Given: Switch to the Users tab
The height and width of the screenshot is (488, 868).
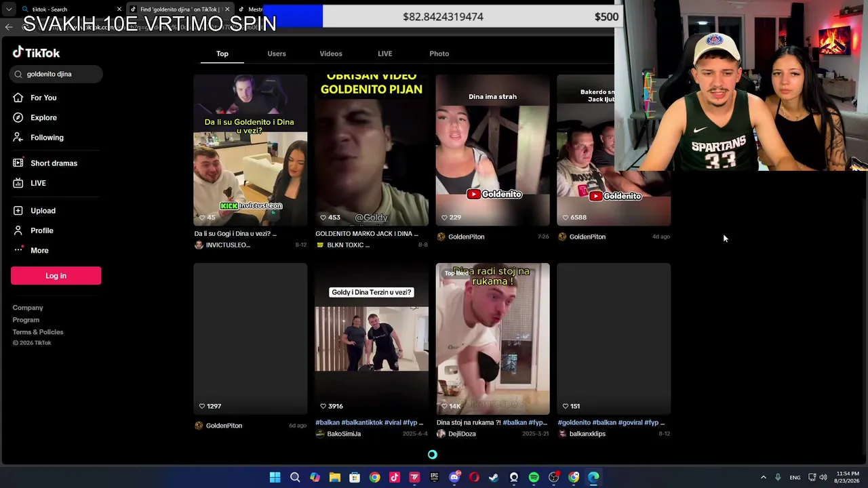Looking at the screenshot, I should (277, 54).
